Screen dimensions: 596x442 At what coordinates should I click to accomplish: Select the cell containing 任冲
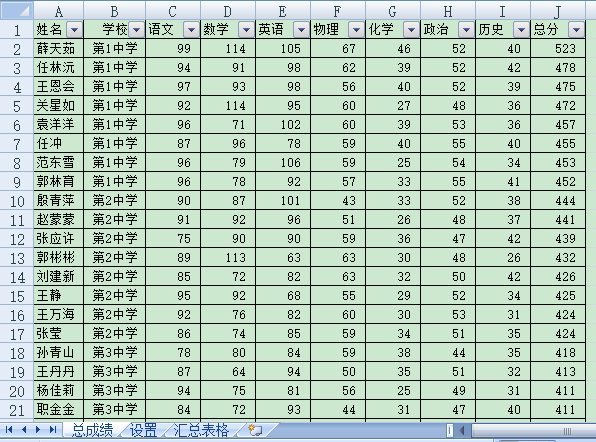(x=59, y=143)
